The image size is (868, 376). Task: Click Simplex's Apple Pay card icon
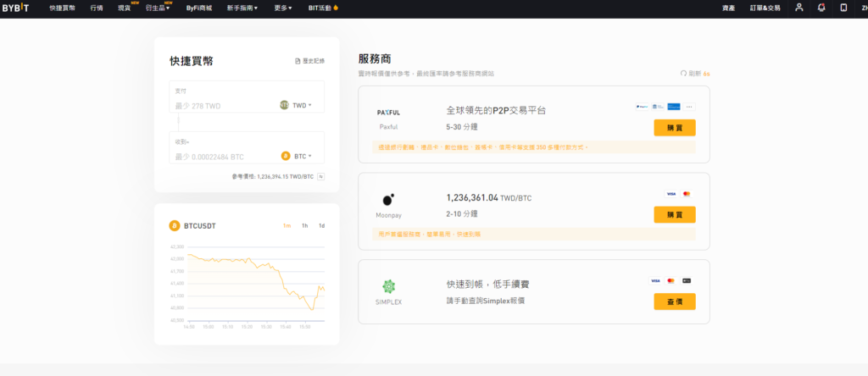[687, 281]
